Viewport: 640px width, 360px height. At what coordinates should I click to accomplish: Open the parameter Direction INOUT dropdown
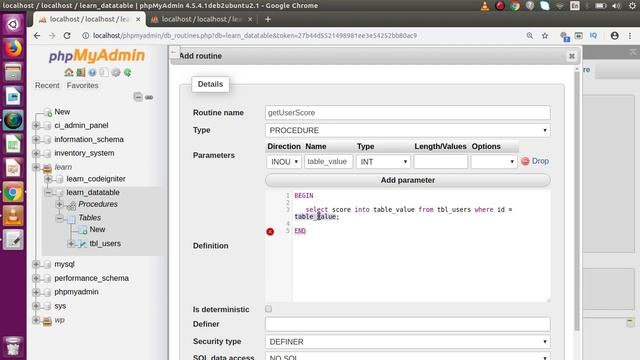tap(284, 162)
